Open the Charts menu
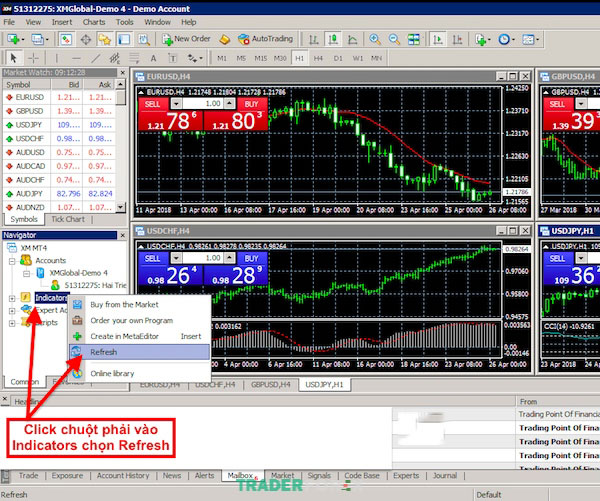The image size is (600, 501). pyautogui.click(x=94, y=22)
